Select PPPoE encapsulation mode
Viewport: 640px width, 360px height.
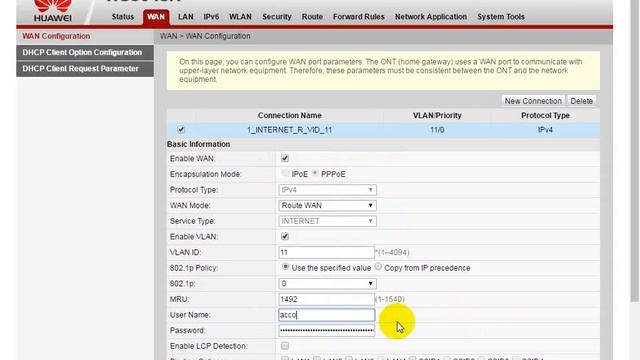pos(315,173)
